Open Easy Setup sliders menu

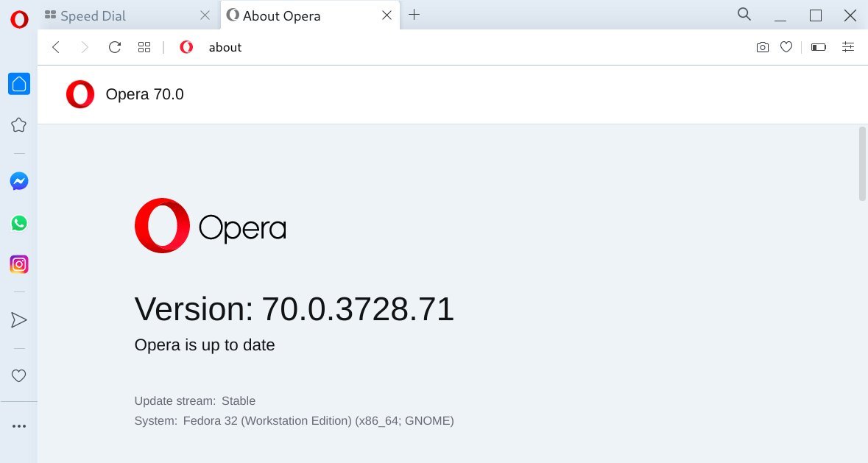pyautogui.click(x=848, y=47)
